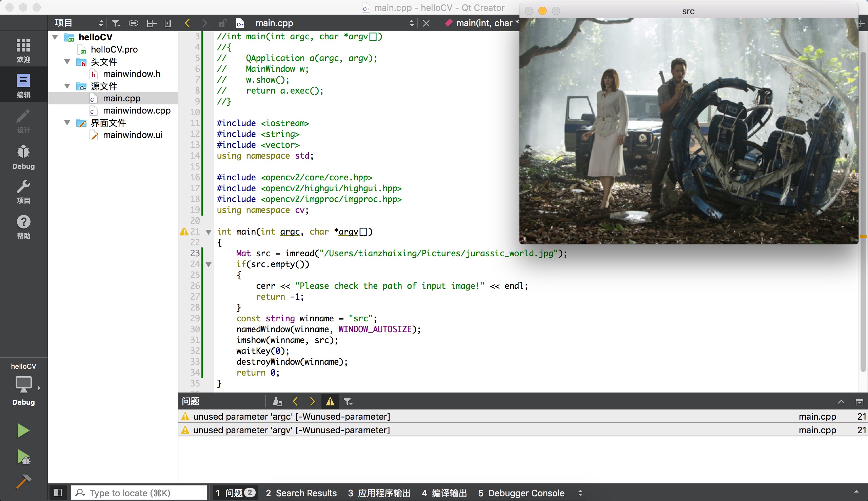Fold the if block at line 24
Screen dimensions: 868x501
click(x=209, y=265)
